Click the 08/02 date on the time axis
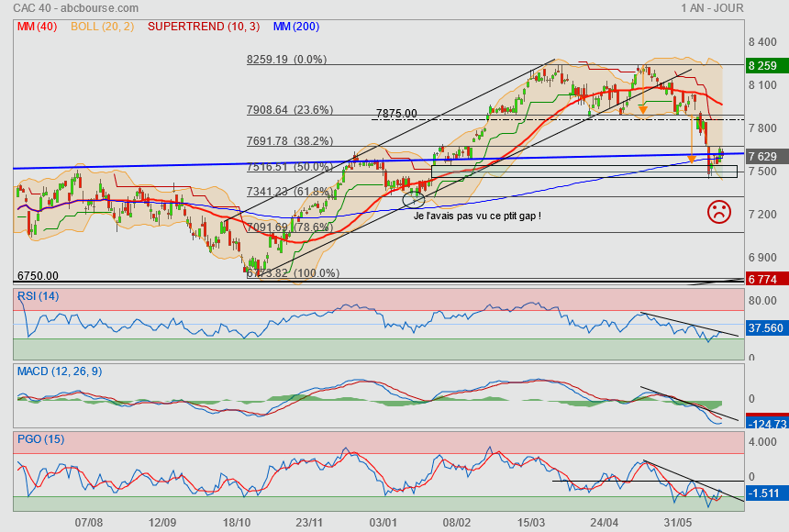Screen dimensions: 789x532 coord(456,523)
